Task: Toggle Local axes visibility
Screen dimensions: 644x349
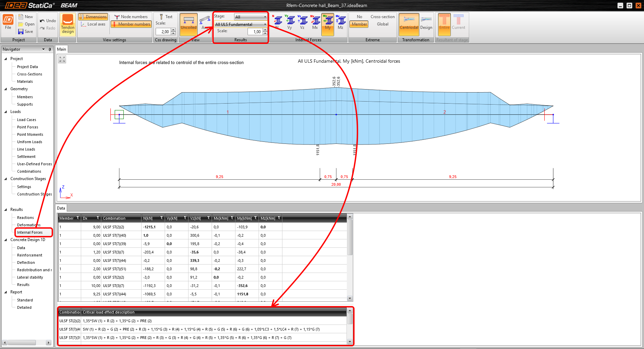Action: (93, 24)
